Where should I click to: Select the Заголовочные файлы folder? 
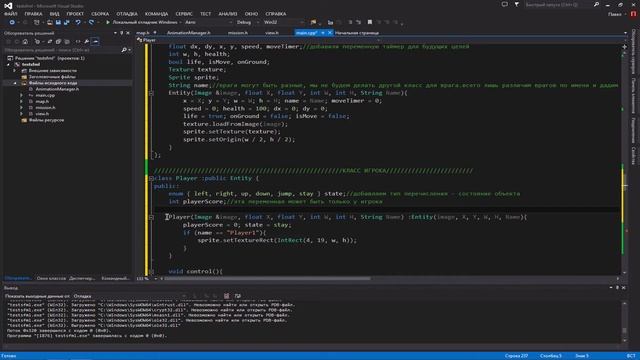52,77
